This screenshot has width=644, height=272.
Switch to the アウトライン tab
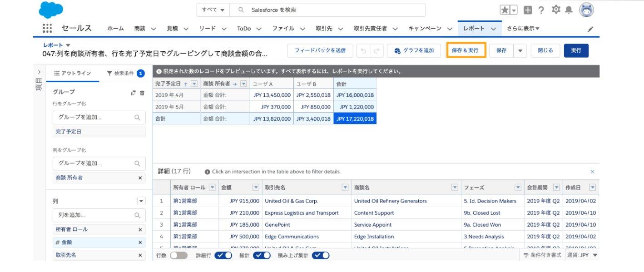[72, 73]
